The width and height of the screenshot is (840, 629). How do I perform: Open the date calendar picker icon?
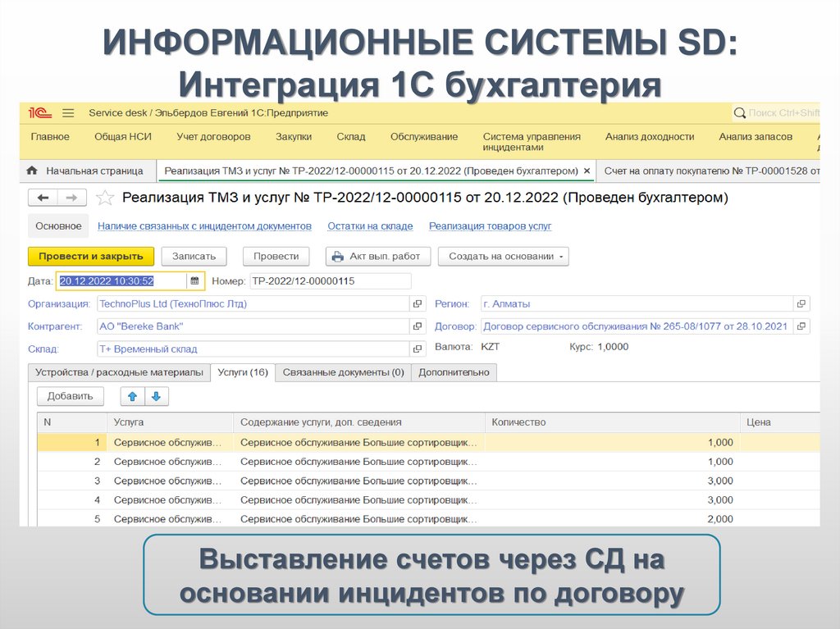coord(195,280)
